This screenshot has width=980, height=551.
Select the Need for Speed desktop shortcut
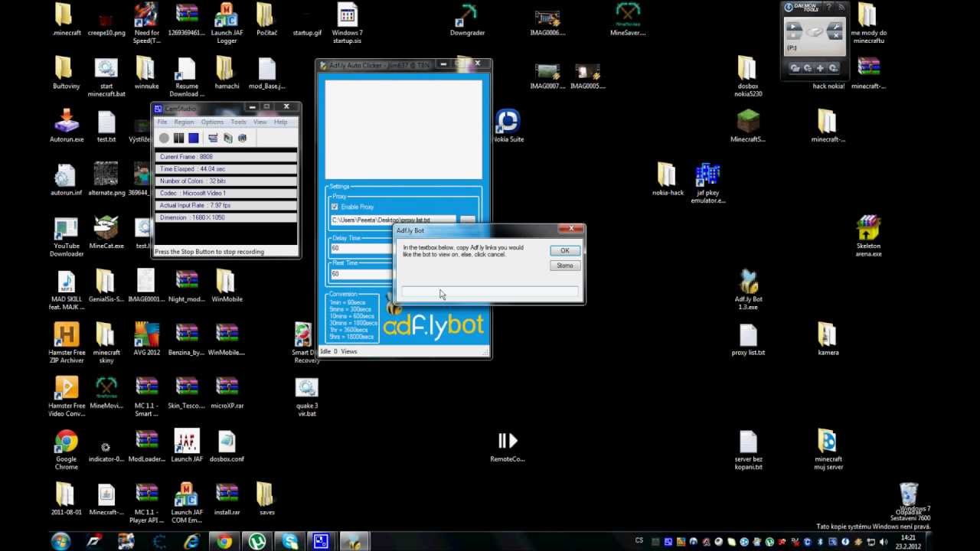146,24
